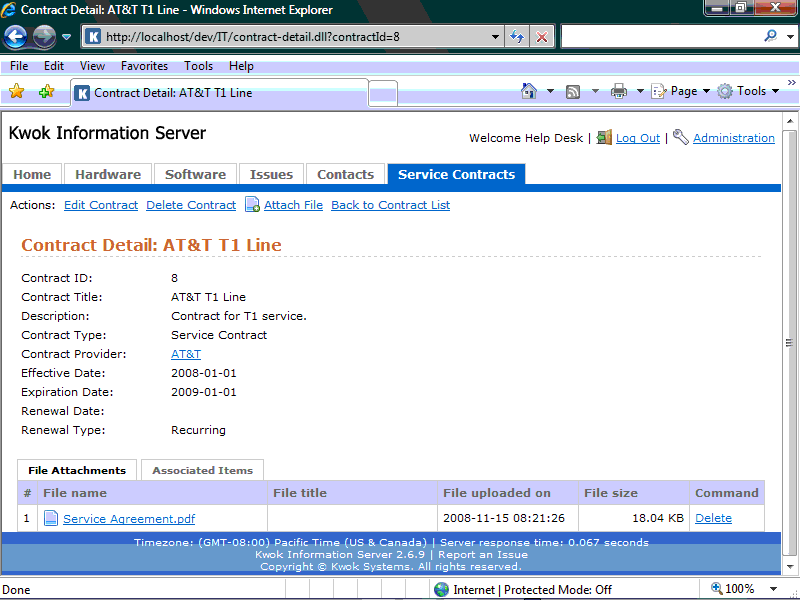The height and width of the screenshot is (600, 800).
Task: Click the Attach File document icon
Action: [x=253, y=204]
